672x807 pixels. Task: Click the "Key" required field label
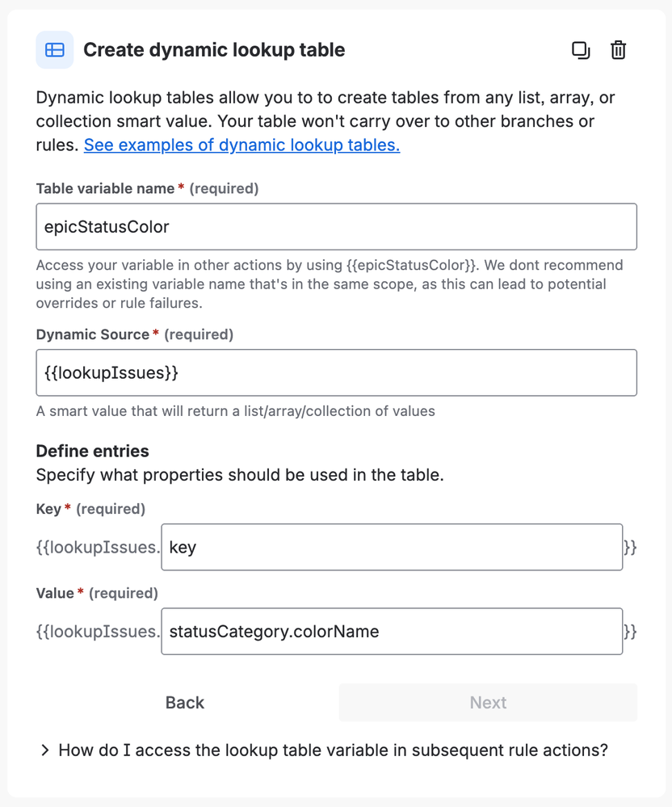[50, 509]
